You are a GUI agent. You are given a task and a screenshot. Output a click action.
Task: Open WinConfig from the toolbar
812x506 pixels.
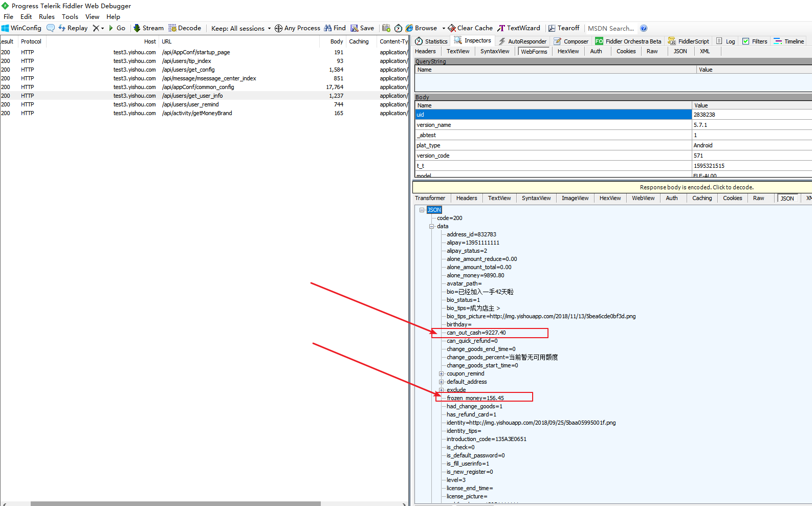click(x=21, y=28)
